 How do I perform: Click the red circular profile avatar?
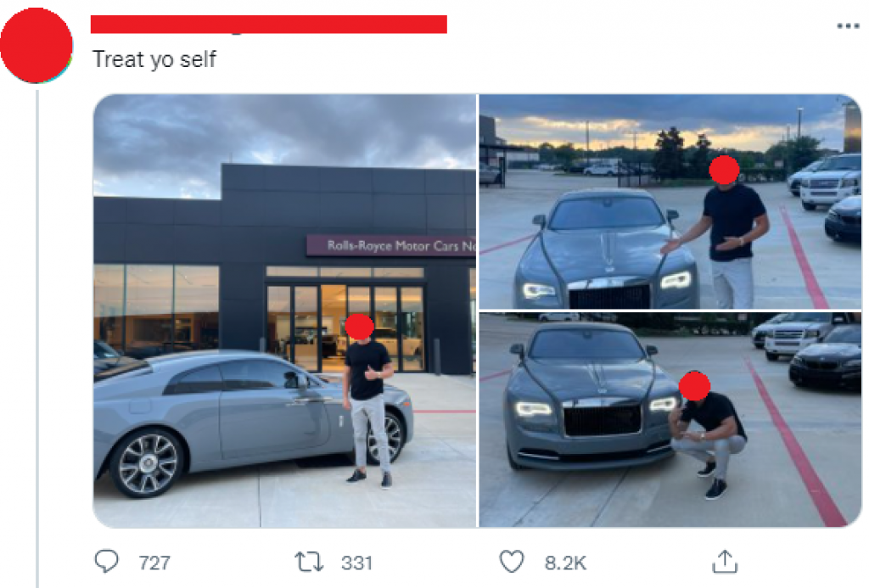pyautogui.click(x=36, y=44)
